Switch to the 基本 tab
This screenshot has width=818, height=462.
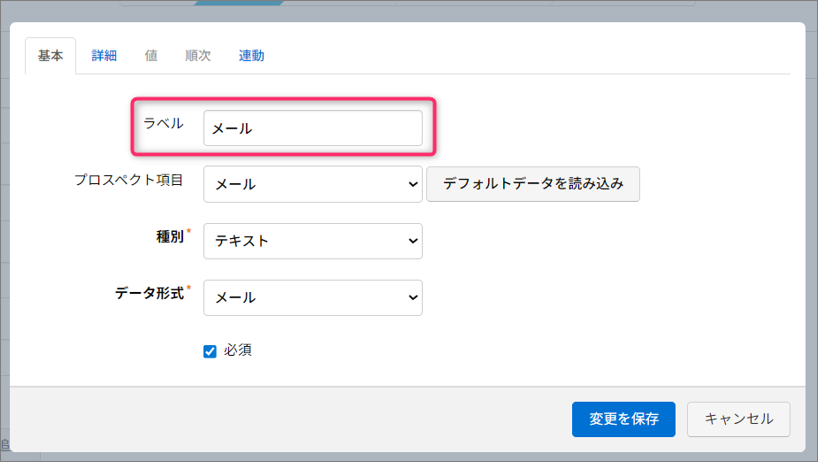50,56
